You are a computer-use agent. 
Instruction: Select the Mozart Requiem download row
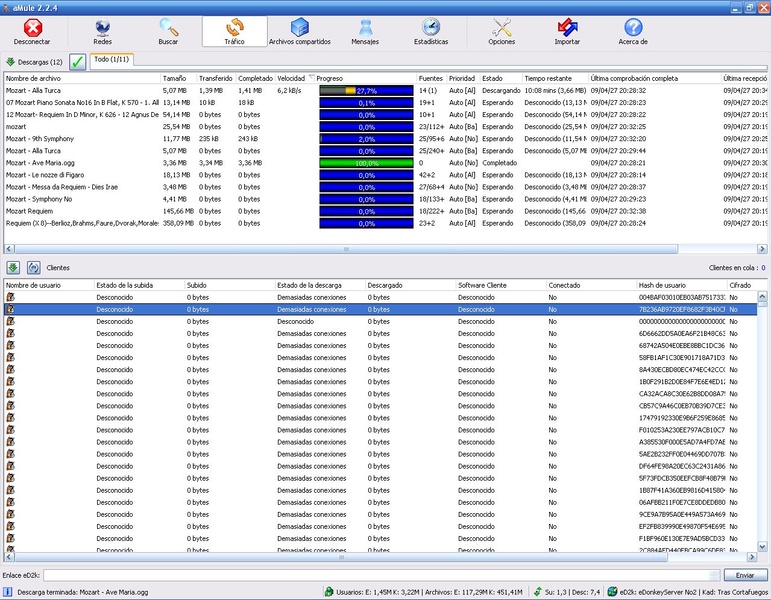click(386, 211)
